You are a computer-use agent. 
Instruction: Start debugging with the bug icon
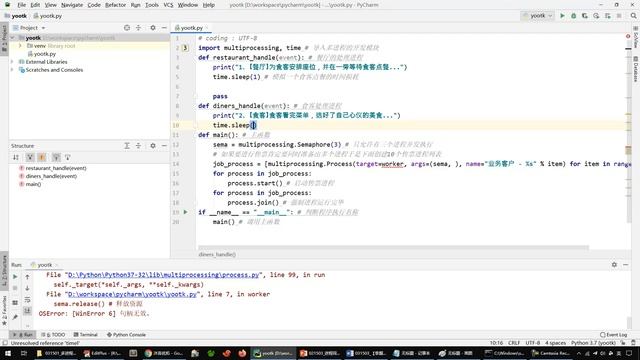click(573, 16)
